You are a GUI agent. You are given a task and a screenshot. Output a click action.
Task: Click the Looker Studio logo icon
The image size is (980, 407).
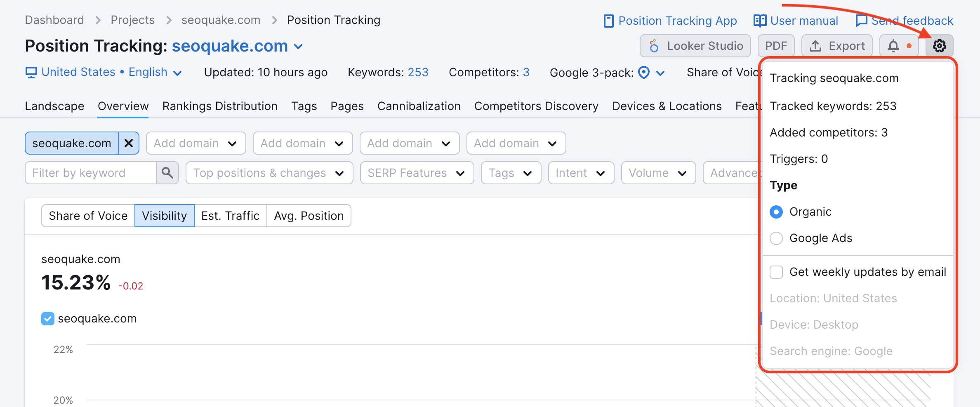click(654, 46)
